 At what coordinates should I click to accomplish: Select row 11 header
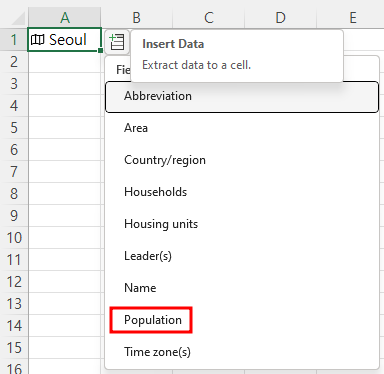[14, 260]
